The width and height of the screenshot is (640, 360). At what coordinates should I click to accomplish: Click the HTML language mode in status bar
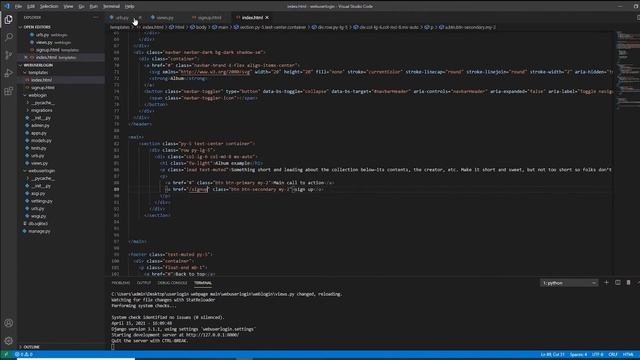[x=628, y=354]
